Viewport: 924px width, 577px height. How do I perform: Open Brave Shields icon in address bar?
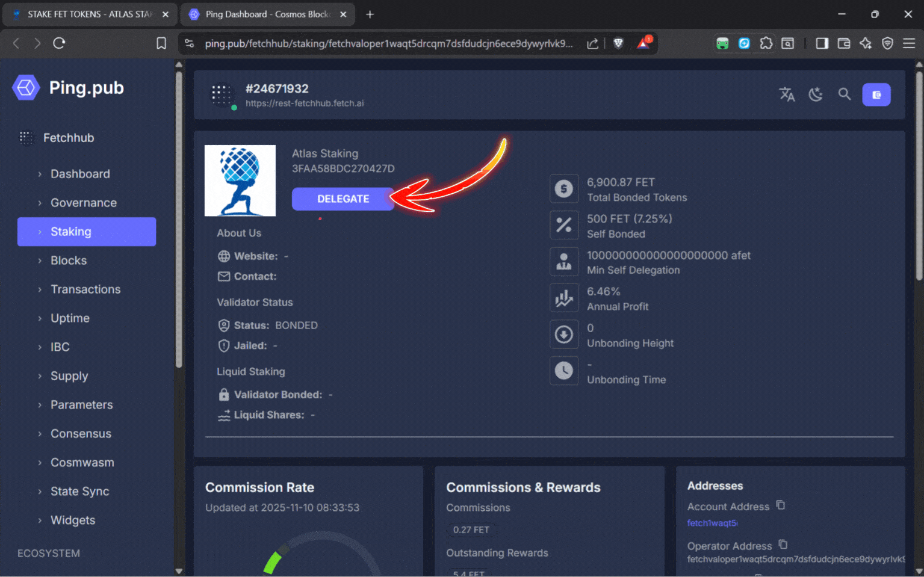(618, 43)
